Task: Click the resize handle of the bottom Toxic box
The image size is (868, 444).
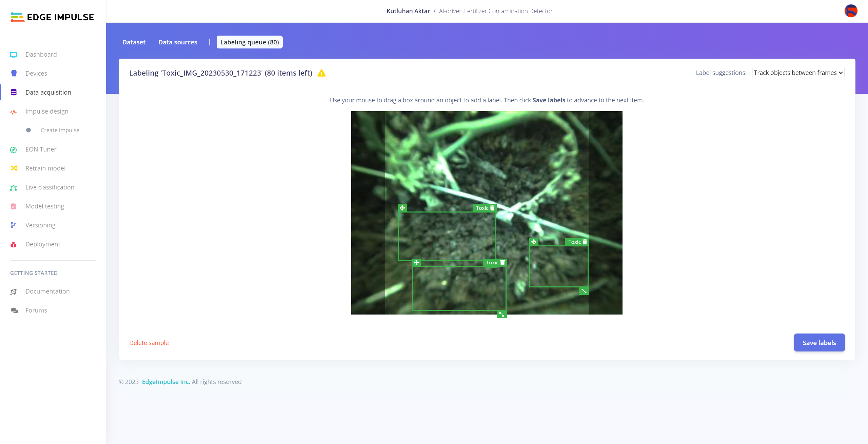Action: 501,315
